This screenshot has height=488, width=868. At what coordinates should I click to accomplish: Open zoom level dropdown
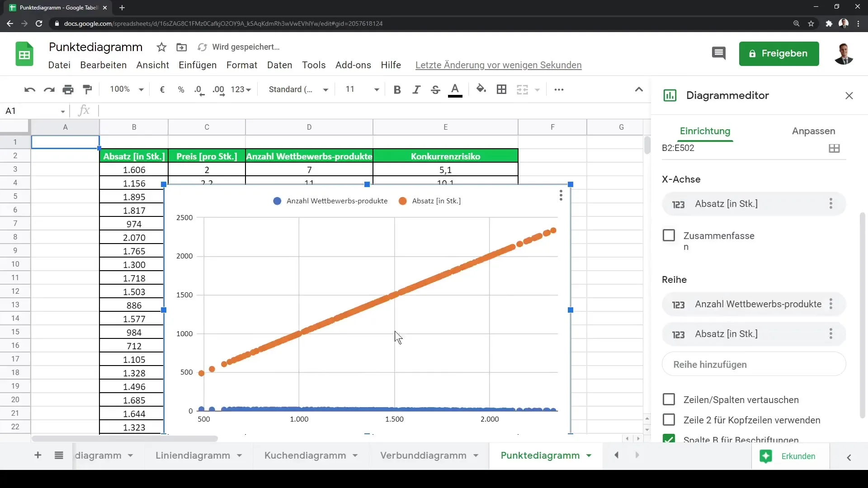click(127, 89)
